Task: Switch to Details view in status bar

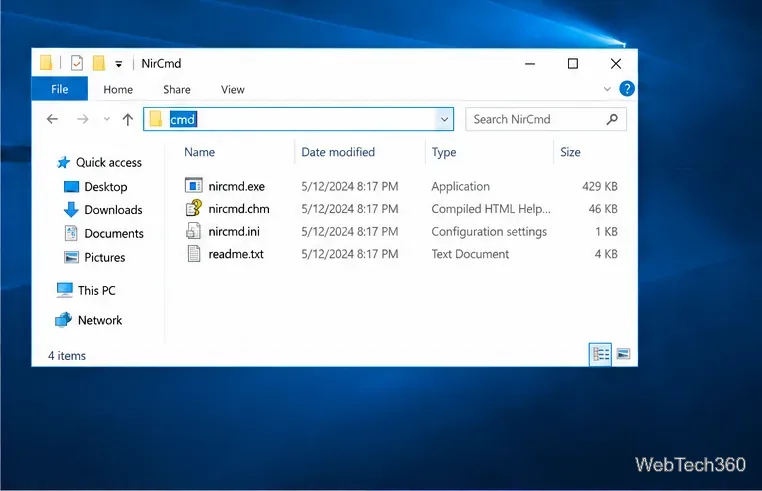Action: (x=601, y=354)
